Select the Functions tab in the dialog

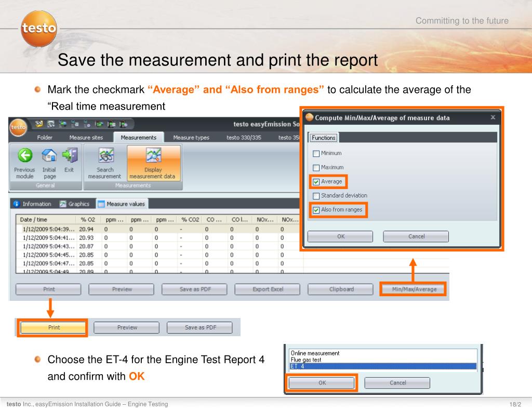click(323, 138)
